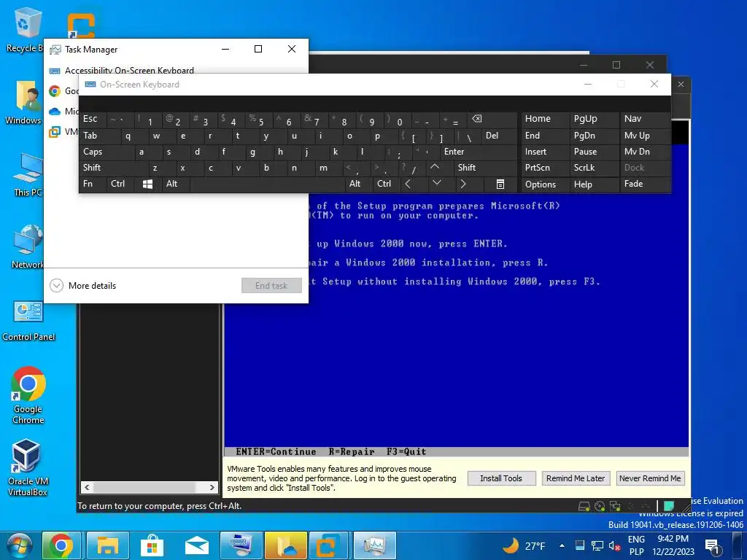Image resolution: width=747 pixels, height=560 pixels.
Task: Select the Network desktop icon
Action: pyautogui.click(x=28, y=247)
